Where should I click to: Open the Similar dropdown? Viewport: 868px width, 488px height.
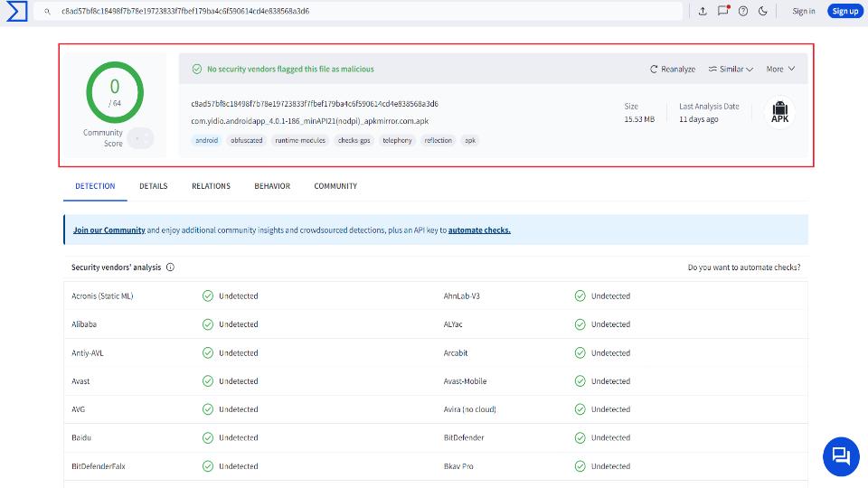point(731,70)
